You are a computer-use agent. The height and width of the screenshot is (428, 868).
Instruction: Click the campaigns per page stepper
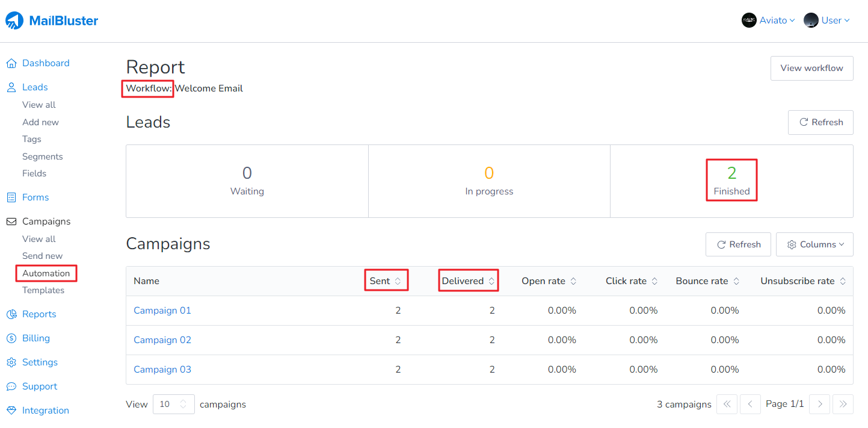[x=184, y=405]
